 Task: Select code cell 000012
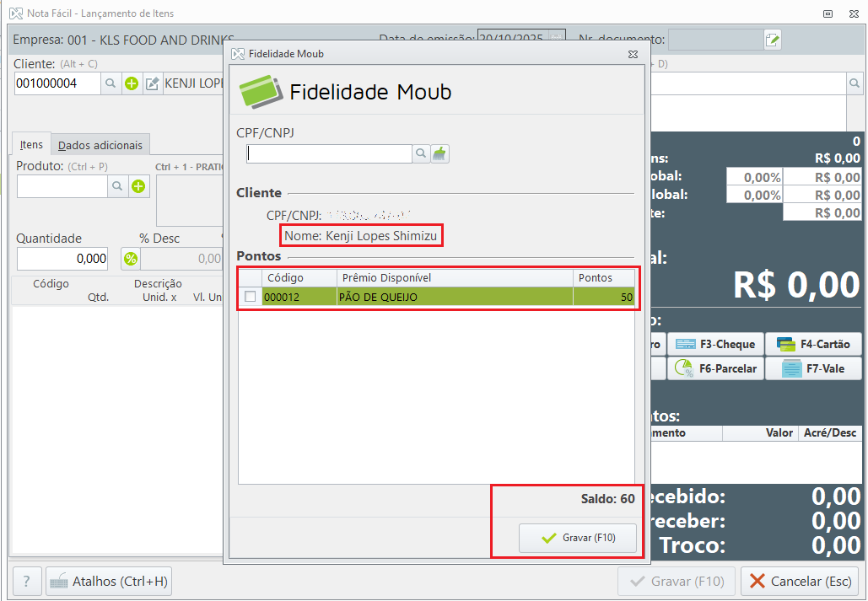click(x=299, y=297)
